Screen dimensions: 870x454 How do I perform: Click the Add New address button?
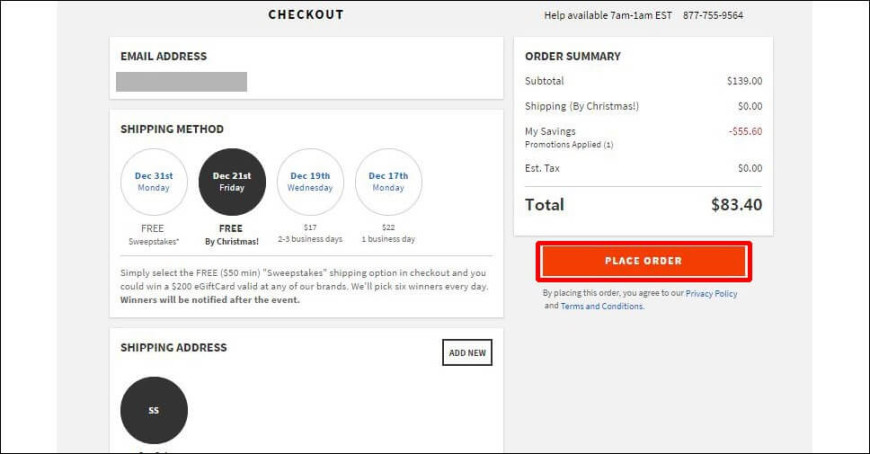pos(467,352)
